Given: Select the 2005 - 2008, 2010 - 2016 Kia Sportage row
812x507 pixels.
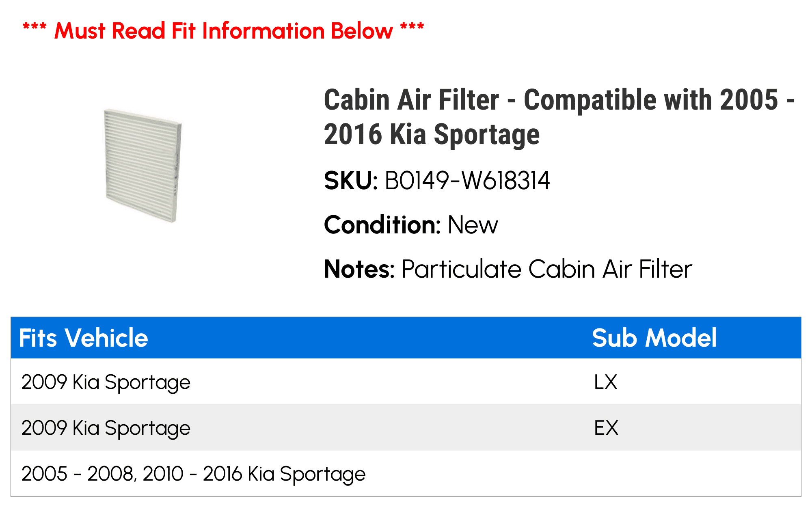Looking at the screenshot, I should [x=406, y=473].
